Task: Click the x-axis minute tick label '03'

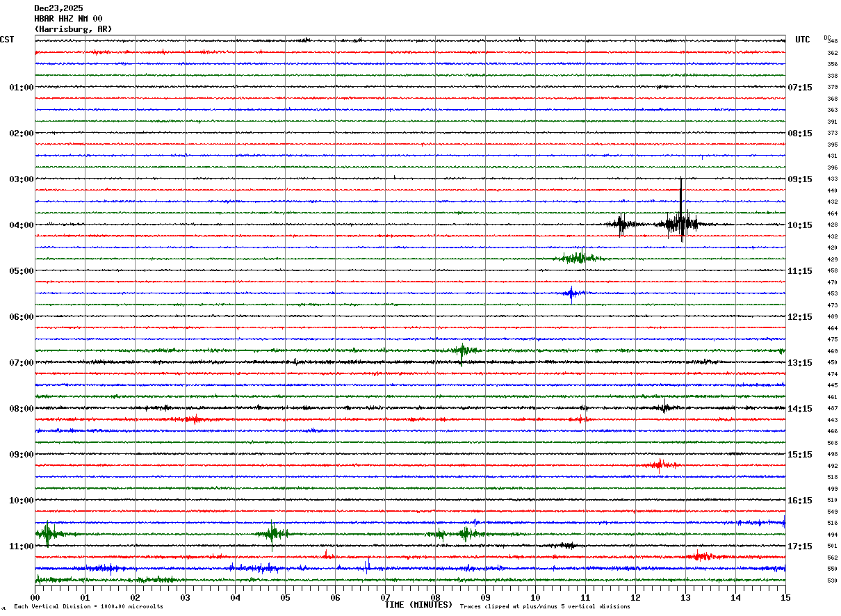Action: [185, 597]
